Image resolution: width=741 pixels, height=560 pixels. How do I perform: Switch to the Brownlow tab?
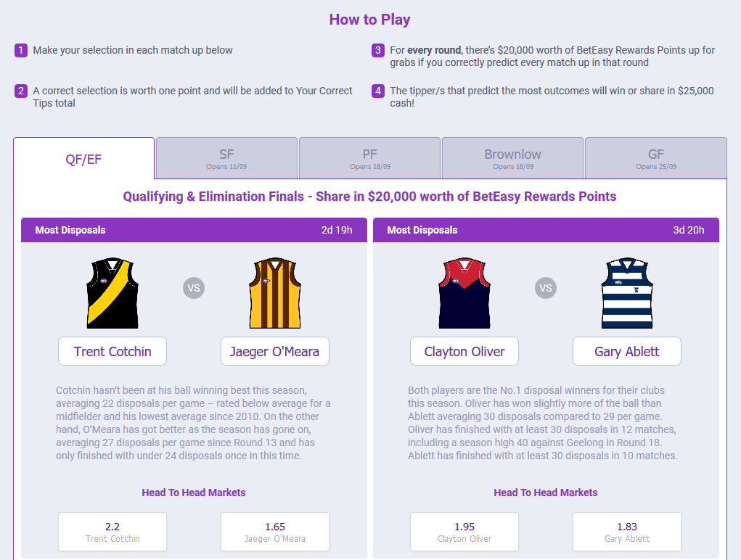512,158
